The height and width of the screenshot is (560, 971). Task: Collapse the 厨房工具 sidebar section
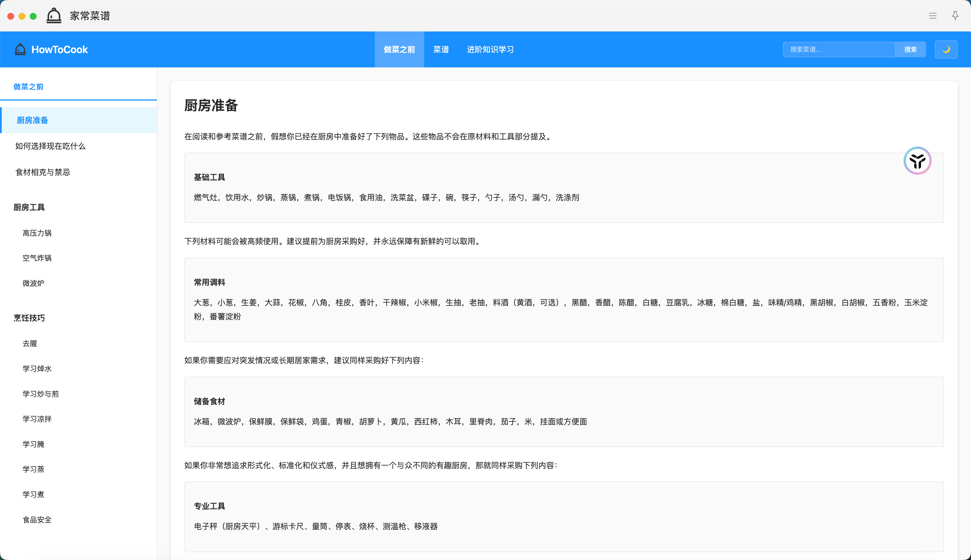point(29,207)
